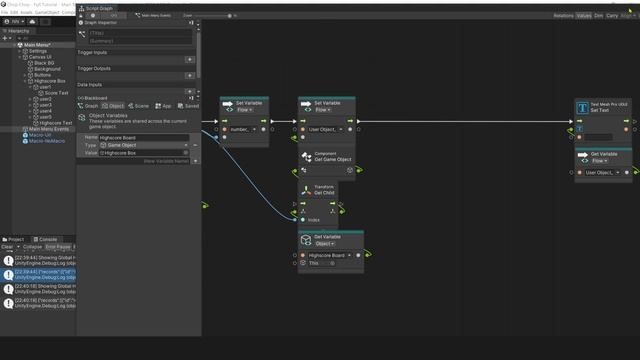The image size is (640, 360).
Task: Collapse the Highscore Box object
Action: click(x=25, y=81)
